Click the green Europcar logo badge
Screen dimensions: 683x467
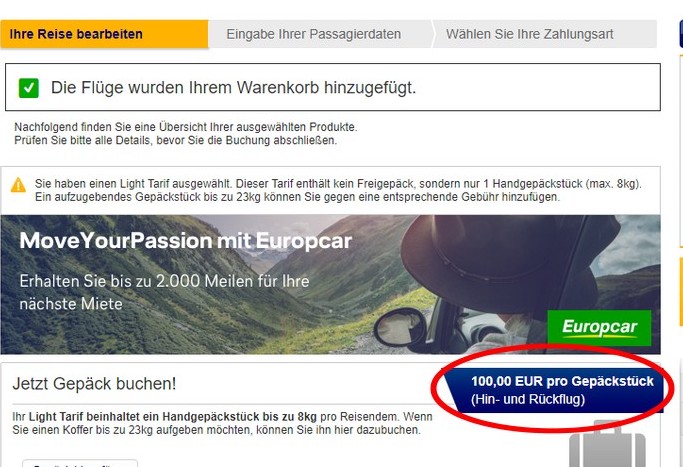click(x=599, y=327)
